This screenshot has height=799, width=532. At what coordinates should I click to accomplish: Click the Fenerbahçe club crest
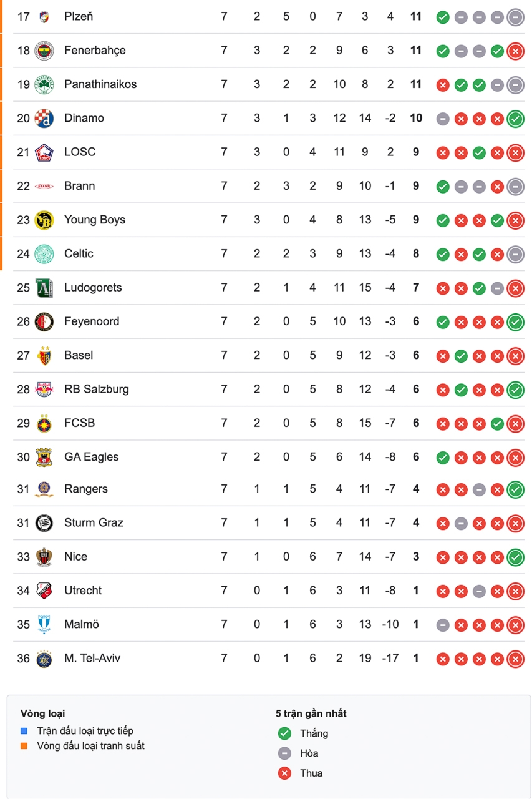pos(44,51)
